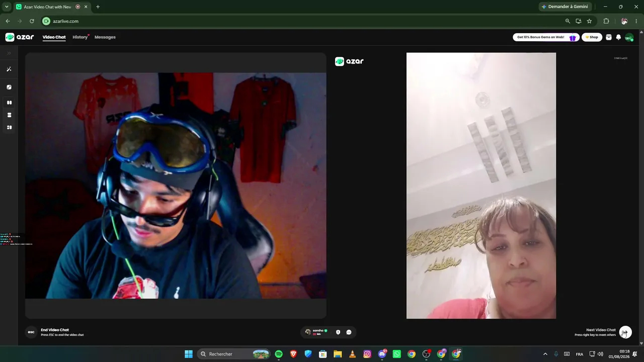Open OBS Studio from the taskbar
The image size is (644, 362).
point(427,354)
